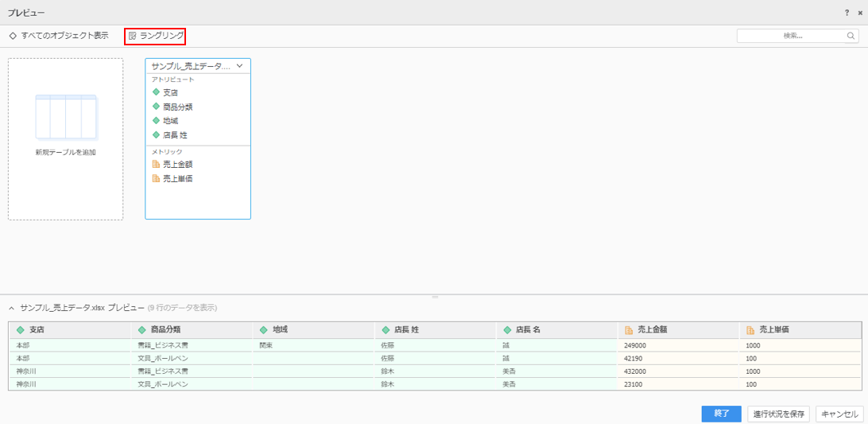The image size is (868, 424).
Task: Click 佐藤 cell in the 249000 row
Action: click(x=435, y=345)
